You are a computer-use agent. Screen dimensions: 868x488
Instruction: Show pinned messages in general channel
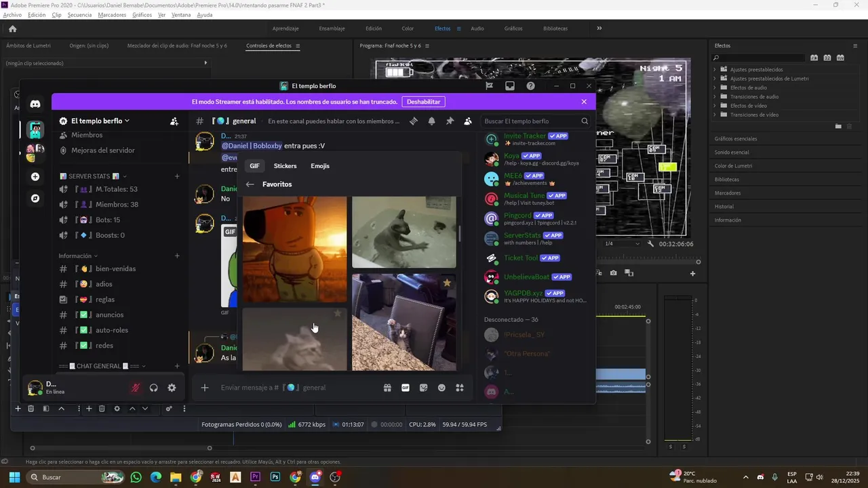pos(450,121)
